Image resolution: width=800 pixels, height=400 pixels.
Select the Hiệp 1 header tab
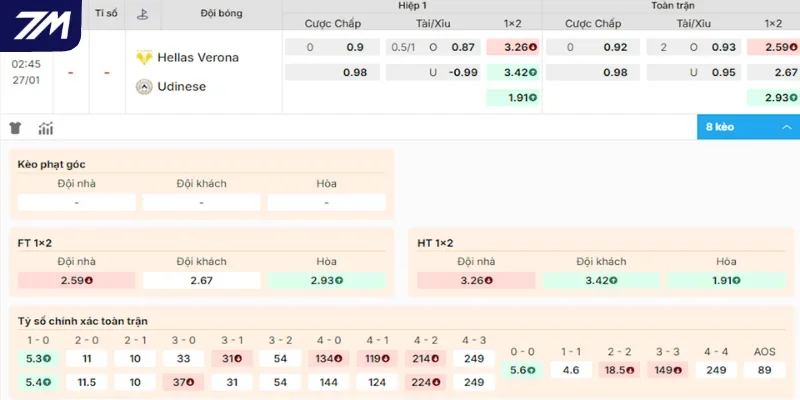click(412, 6)
